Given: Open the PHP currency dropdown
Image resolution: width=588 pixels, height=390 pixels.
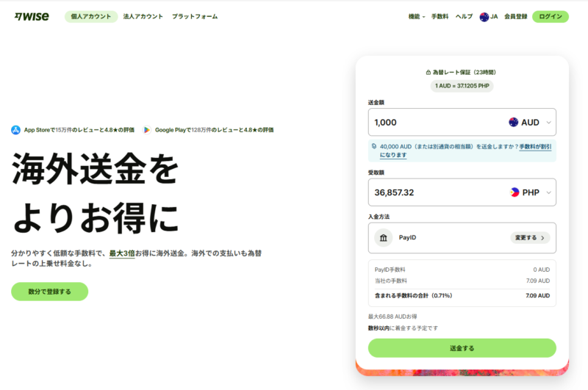Looking at the screenshot, I should point(531,192).
